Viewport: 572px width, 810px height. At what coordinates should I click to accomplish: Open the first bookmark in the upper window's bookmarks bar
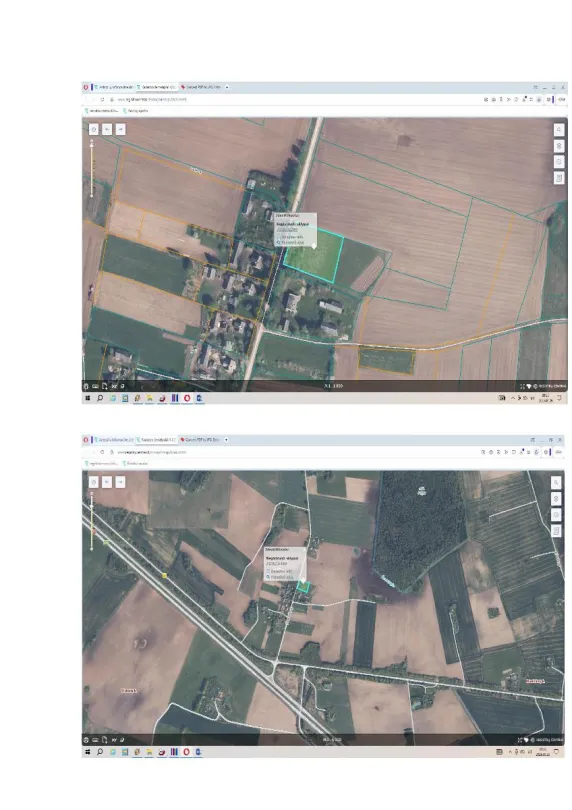pyautogui.click(x=103, y=111)
